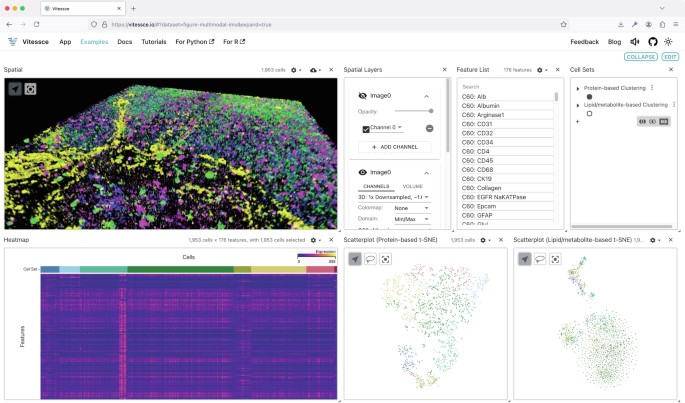Select pointer tool in Lipid/metabolite scatterplot

click(x=525, y=259)
